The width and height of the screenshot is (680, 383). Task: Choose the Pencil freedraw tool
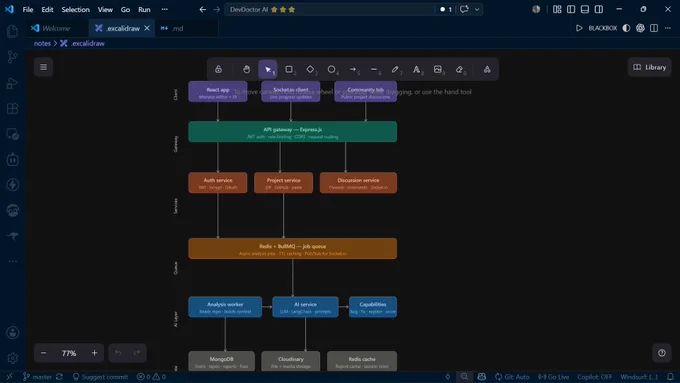395,69
